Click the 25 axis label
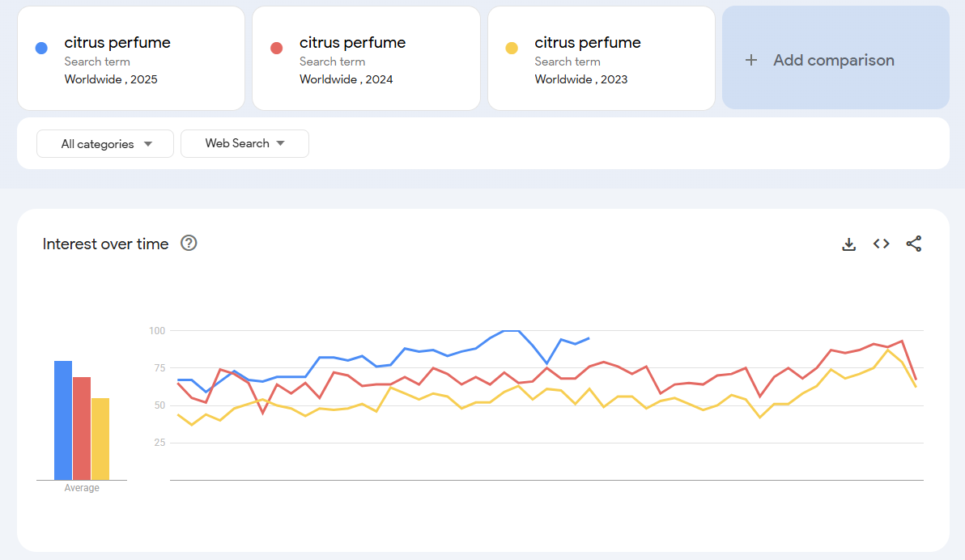Image resolution: width=965 pixels, height=560 pixels. click(160, 443)
